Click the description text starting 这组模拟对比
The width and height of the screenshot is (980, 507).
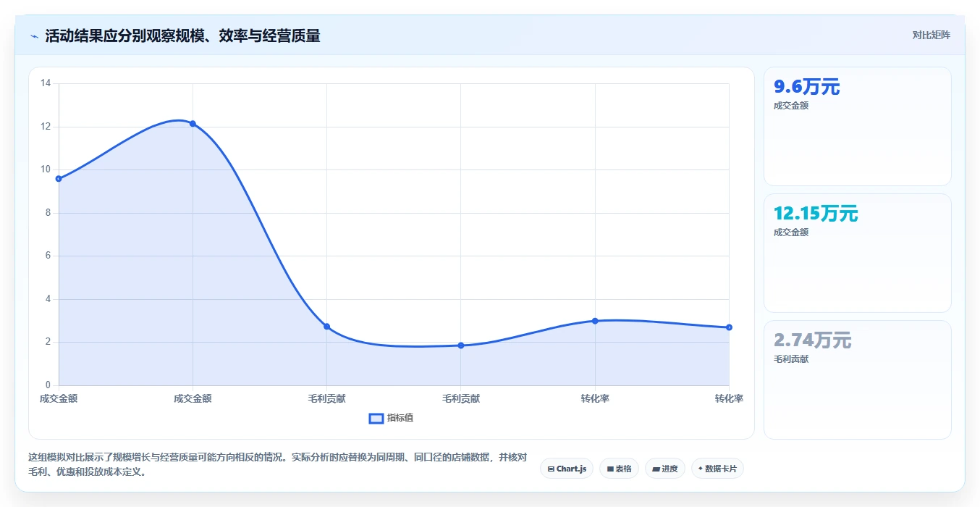tap(278, 465)
